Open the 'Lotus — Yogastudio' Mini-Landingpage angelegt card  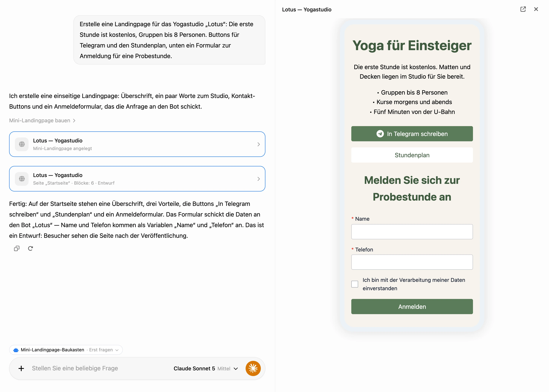pos(137,144)
